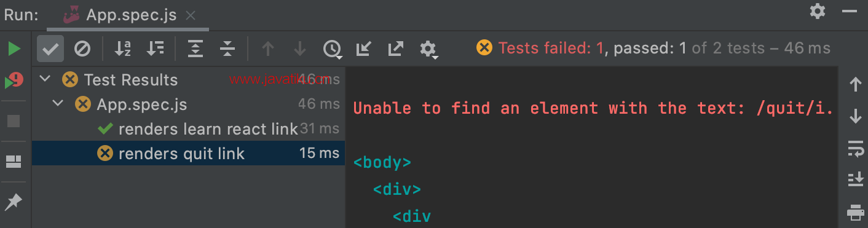Viewport: 868px width, 228px height.
Task: Sort tests by duration
Action: [x=155, y=49]
